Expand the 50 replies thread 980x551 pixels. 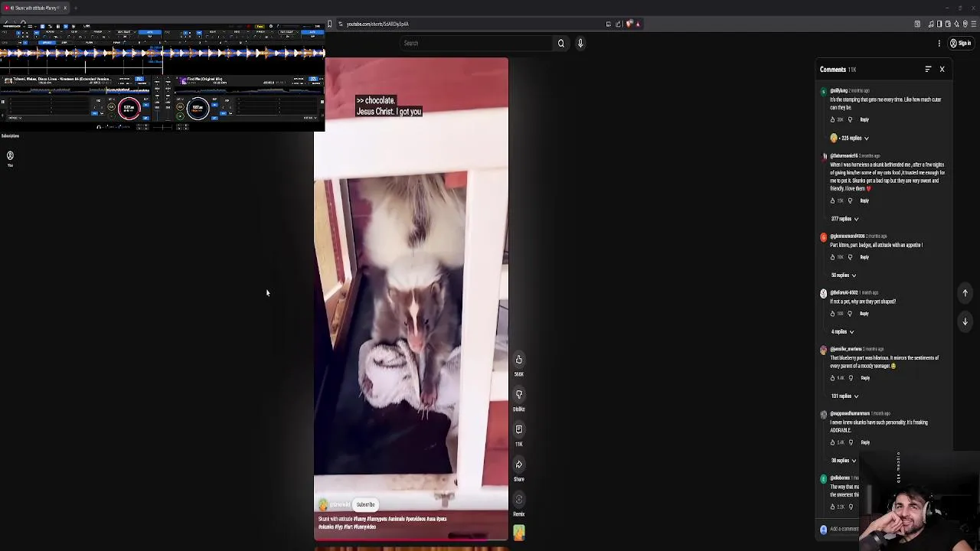coord(843,275)
